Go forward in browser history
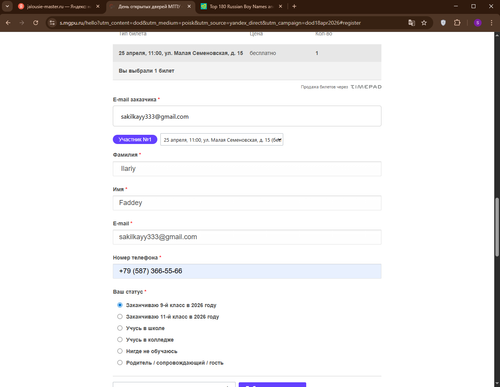The width and height of the screenshot is (500, 387). pos(22,23)
